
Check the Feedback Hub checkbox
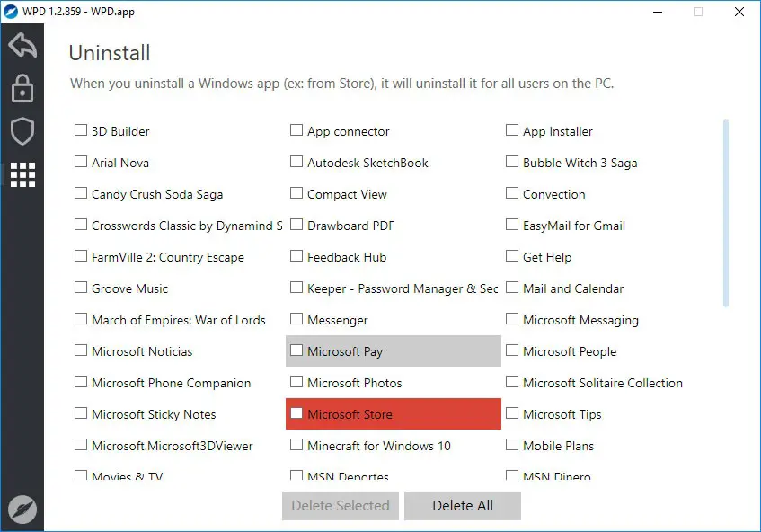[x=296, y=257]
